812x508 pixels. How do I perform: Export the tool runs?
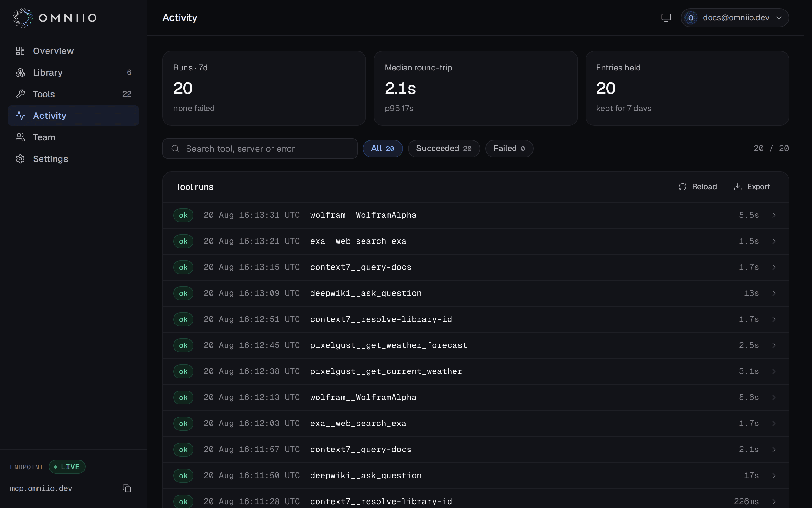pos(752,187)
